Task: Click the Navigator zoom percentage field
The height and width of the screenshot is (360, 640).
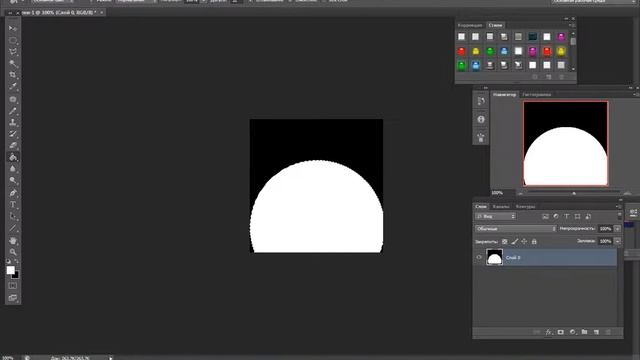Action: [x=497, y=193]
